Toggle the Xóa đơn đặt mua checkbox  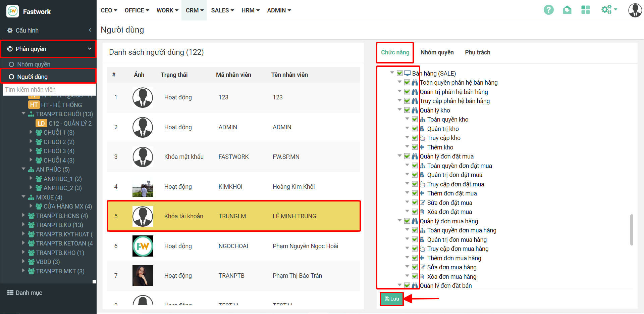[x=415, y=212]
